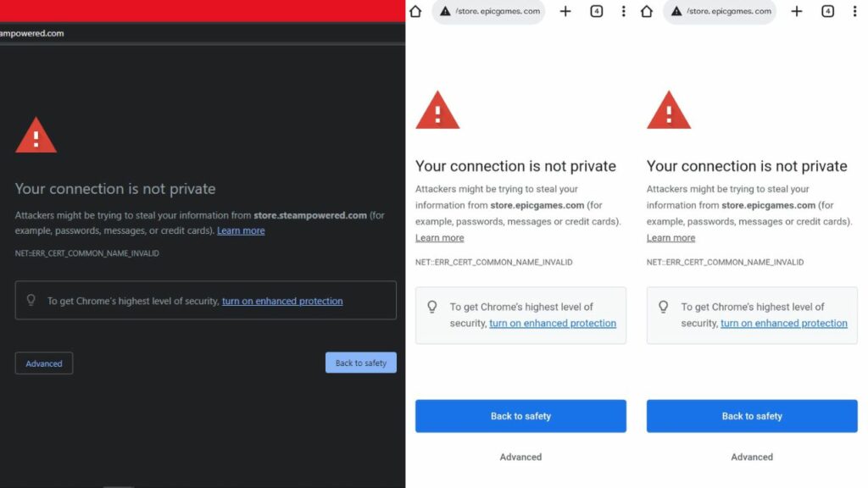Image resolution: width=868 pixels, height=488 pixels.
Task: Click Learn more on the steampowered warning
Action: (x=241, y=230)
